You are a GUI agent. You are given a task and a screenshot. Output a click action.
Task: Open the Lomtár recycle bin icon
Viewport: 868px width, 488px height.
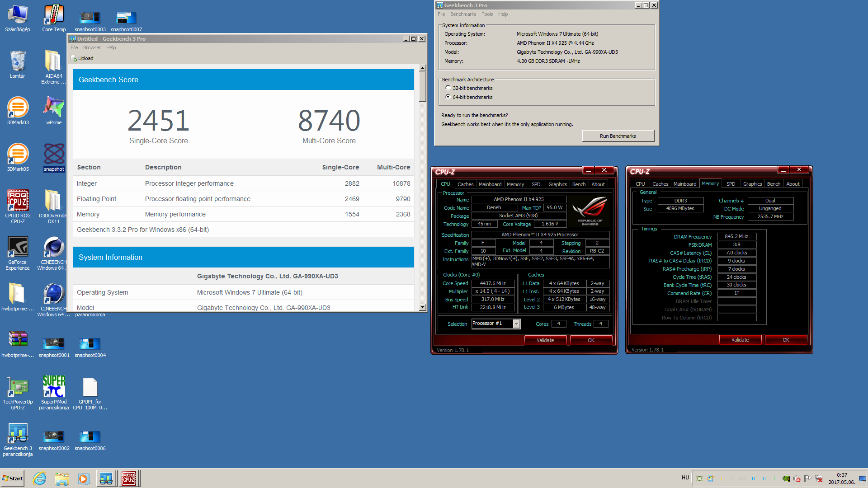(x=18, y=64)
